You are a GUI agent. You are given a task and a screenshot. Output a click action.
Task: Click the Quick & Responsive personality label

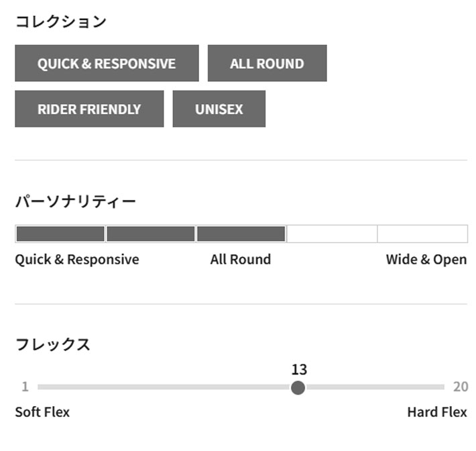(x=77, y=260)
